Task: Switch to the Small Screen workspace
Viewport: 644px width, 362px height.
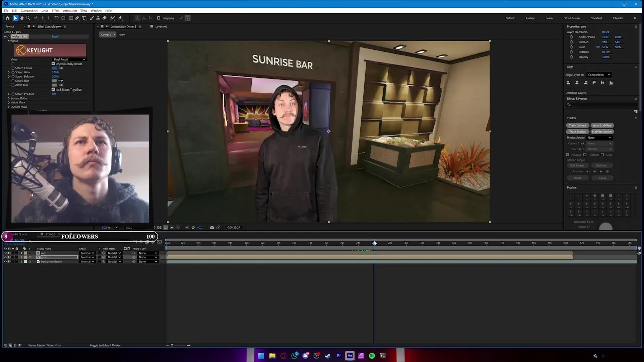Action: point(572,18)
